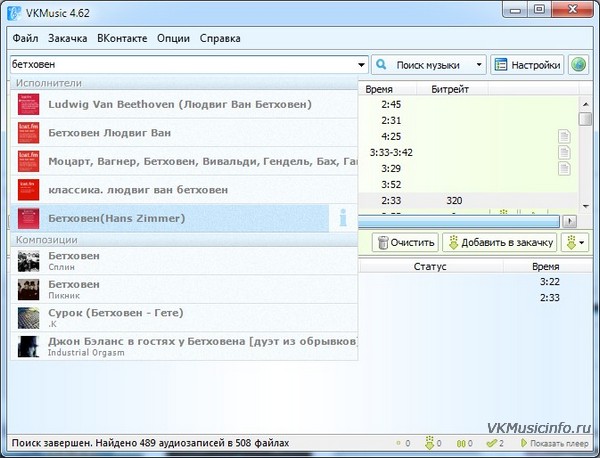600x458 pixels.
Task: Select the result row with bitrate 320
Action: [468, 200]
